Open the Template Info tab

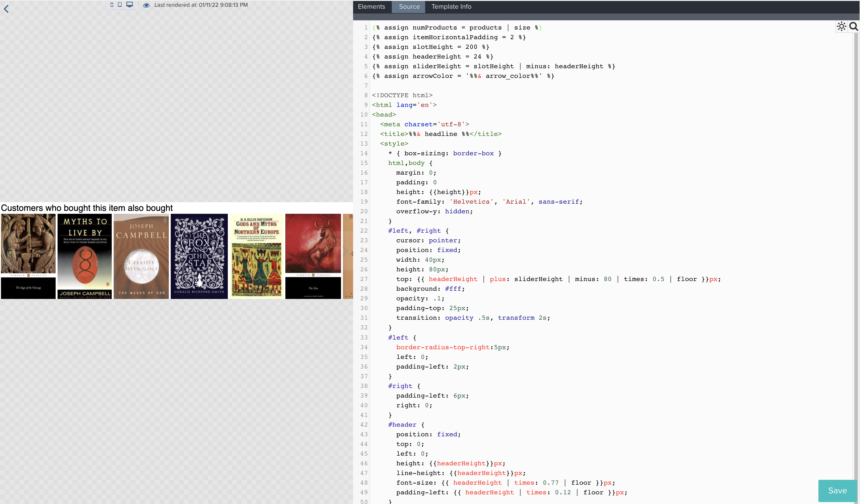pos(451,7)
